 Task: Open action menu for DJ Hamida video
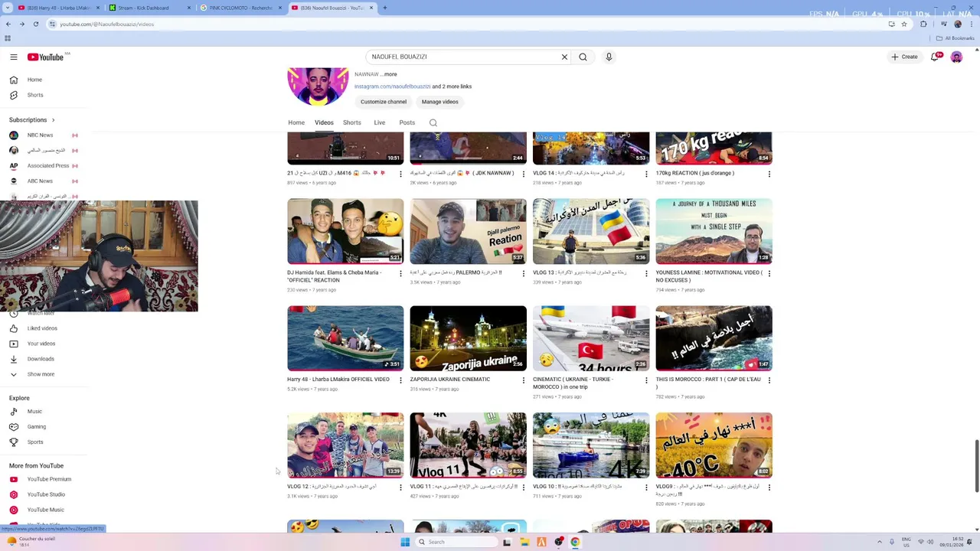[400, 273]
